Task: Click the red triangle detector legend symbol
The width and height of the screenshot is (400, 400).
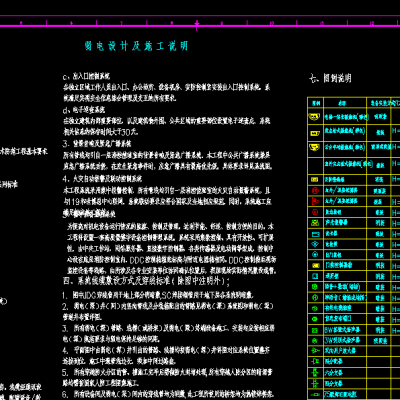Action: 315,201
